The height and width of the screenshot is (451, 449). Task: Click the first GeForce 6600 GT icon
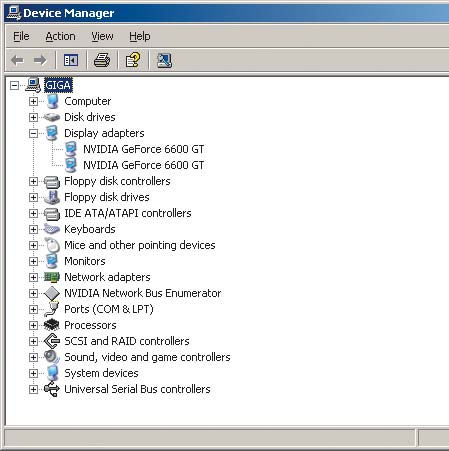[x=71, y=149]
